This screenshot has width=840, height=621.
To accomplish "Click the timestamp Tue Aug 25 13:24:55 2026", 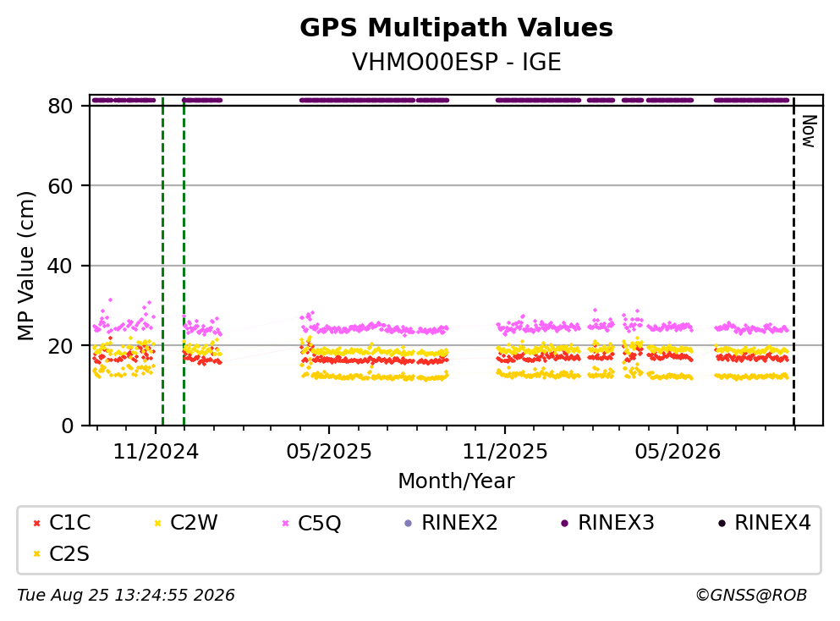I will (x=126, y=596).
